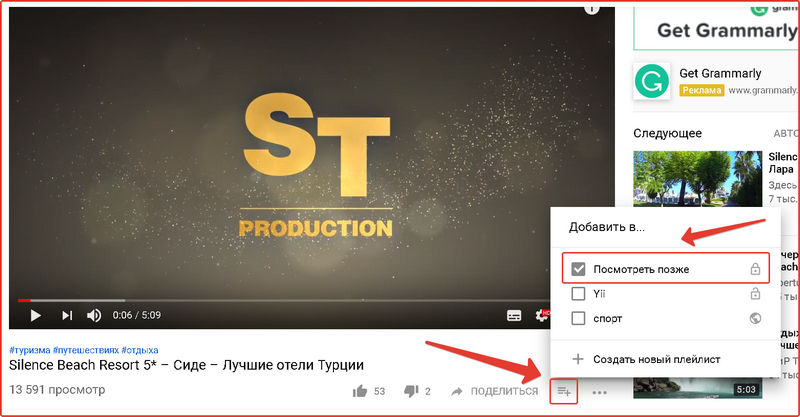Mute the video volume

[93, 315]
